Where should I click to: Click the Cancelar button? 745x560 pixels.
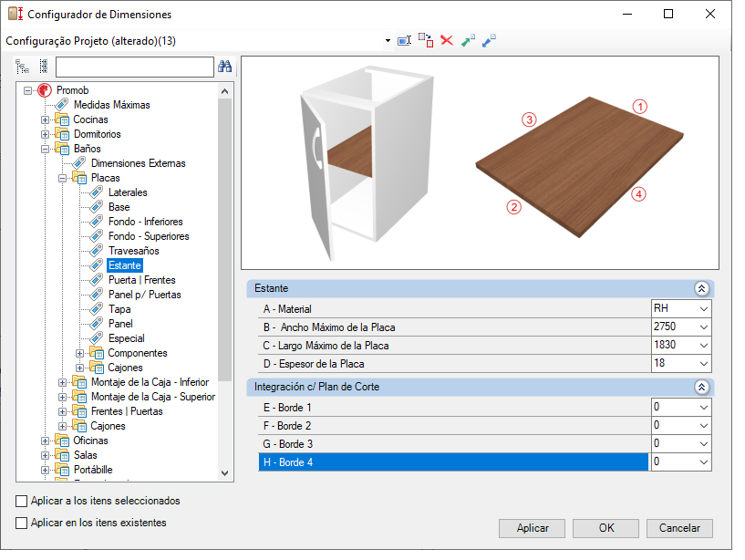click(679, 528)
